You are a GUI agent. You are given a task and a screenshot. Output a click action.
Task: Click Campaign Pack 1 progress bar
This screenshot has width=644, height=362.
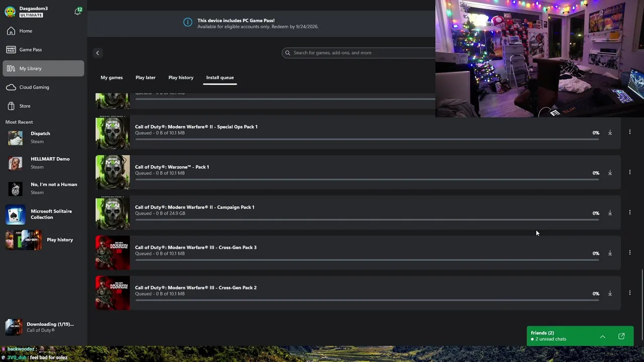pyautogui.click(x=367, y=220)
